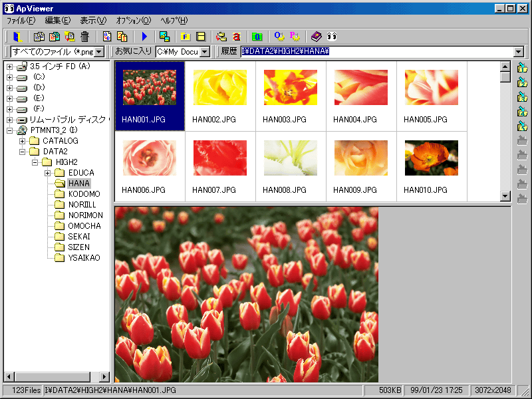Click the trash can delete icon
Screen dimensions: 532x399
(84, 37)
